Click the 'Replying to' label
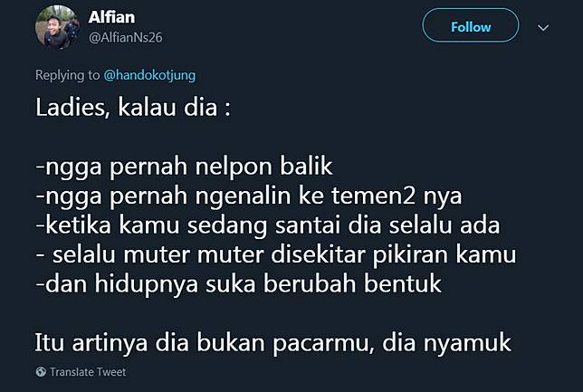 [x=67, y=75]
